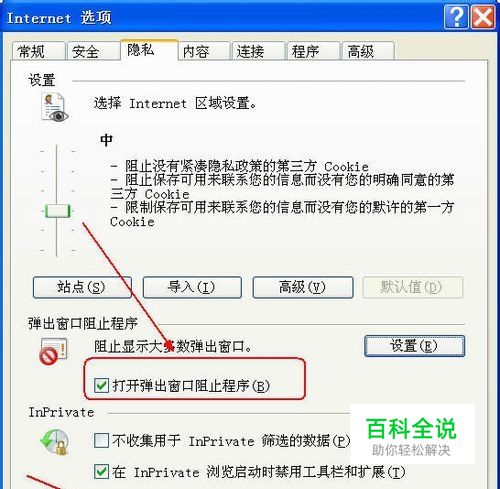
Task: Open the 连接 tab
Action: coord(258,51)
